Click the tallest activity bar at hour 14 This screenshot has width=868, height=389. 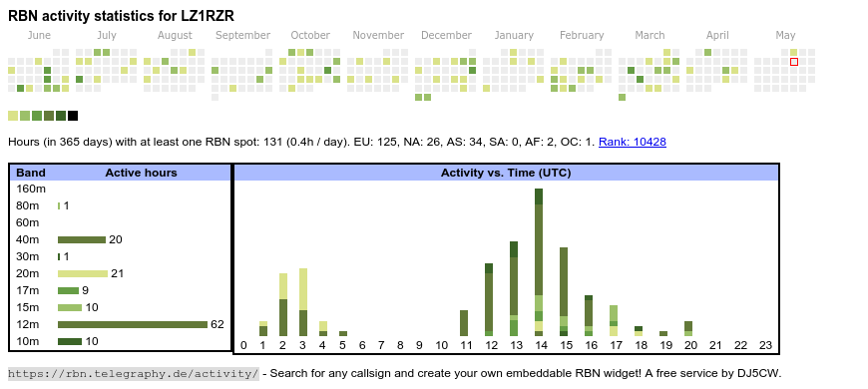pyautogui.click(x=539, y=262)
